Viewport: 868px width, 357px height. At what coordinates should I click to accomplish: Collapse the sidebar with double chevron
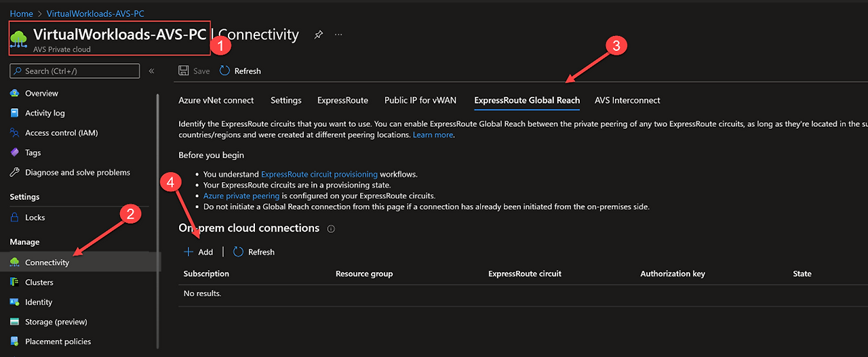tap(151, 70)
